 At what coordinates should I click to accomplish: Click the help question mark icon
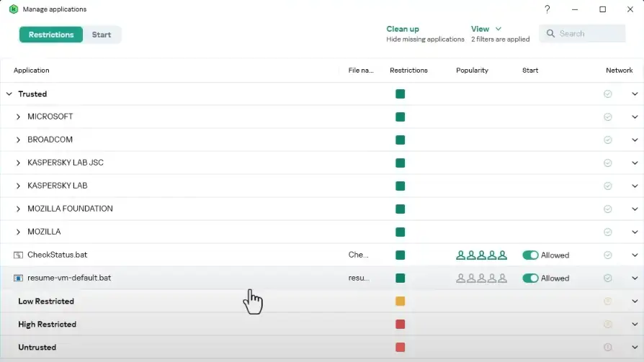547,9
